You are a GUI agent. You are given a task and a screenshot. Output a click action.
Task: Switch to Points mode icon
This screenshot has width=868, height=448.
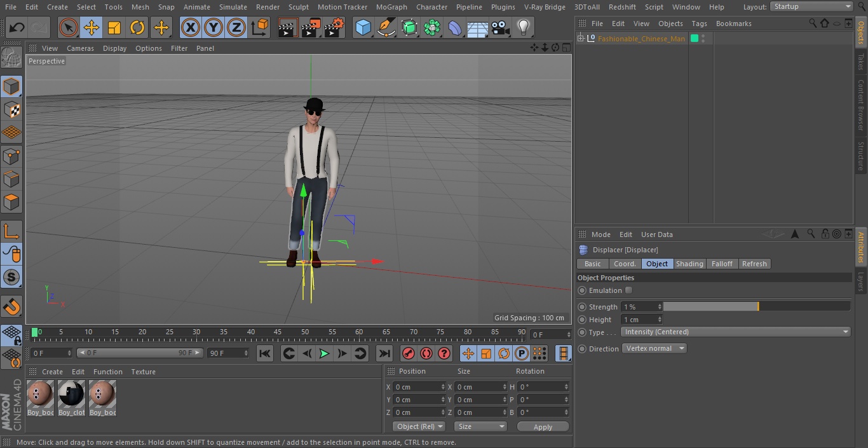click(11, 156)
